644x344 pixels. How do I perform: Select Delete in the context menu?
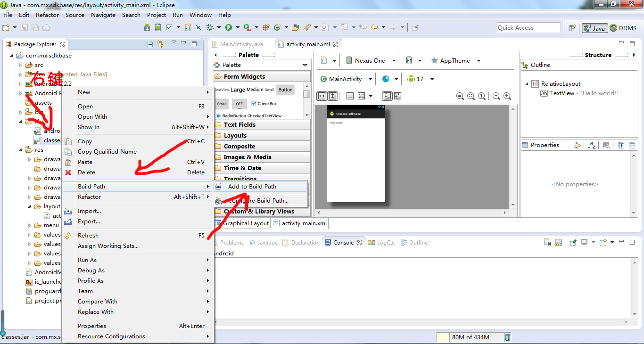[x=139, y=172]
